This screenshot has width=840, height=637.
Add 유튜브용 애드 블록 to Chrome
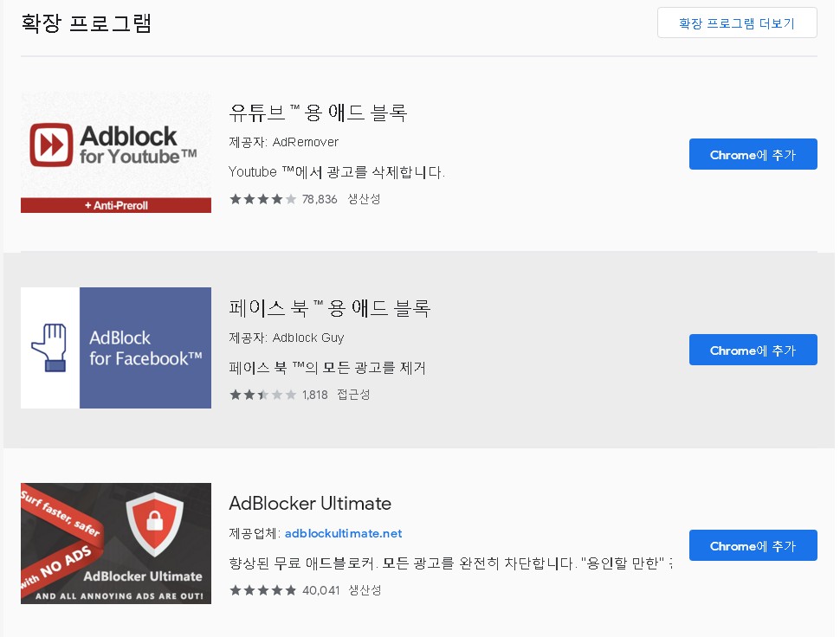coord(753,154)
